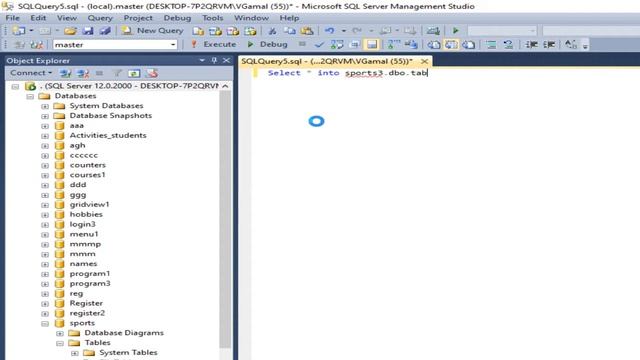This screenshot has height=360, width=640.
Task: Open Object Explorer window position dropdown
Action: [x=202, y=60]
